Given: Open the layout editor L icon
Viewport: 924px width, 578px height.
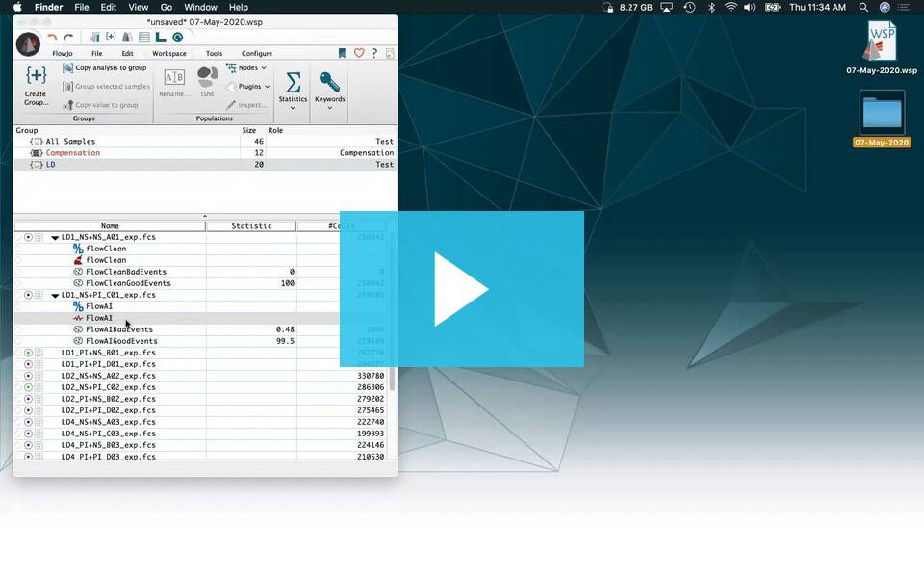Looking at the screenshot, I should coord(161,38).
